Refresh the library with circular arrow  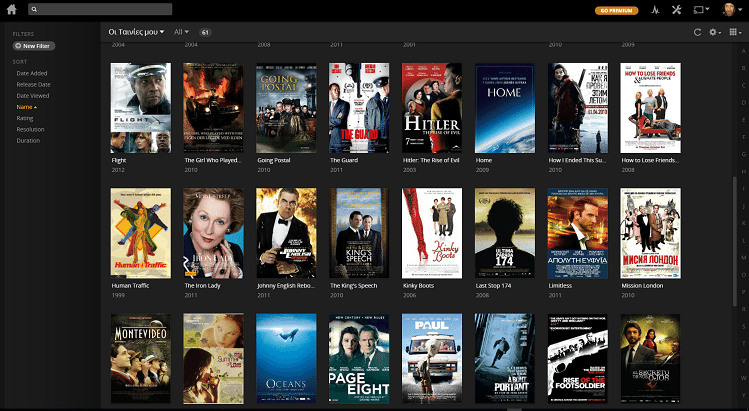click(x=697, y=32)
